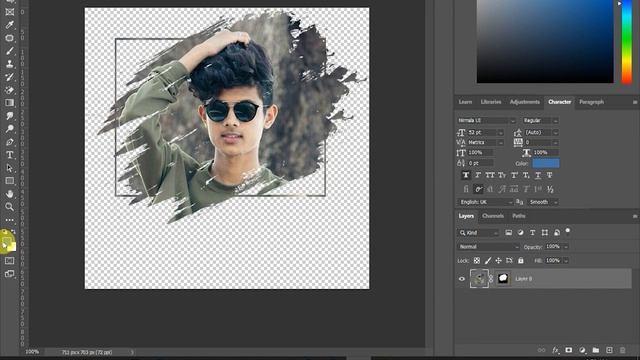Viewport: 640px width, 360px height.
Task: Add a layer style with the fx icon
Action: point(555,350)
